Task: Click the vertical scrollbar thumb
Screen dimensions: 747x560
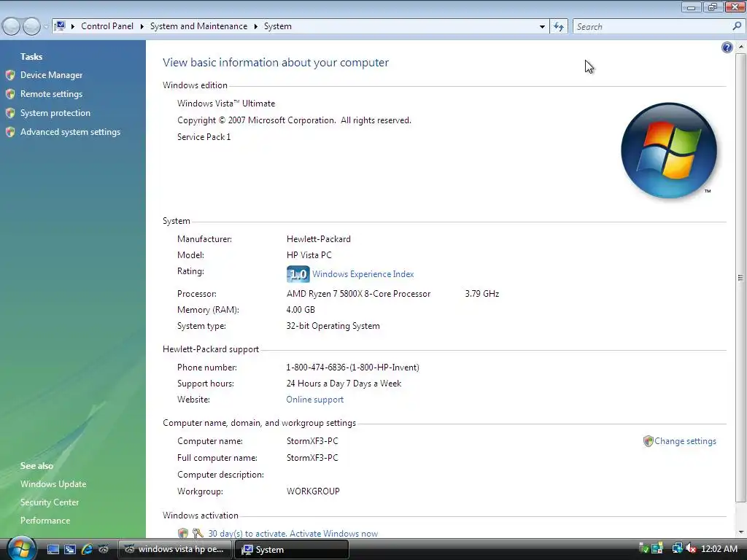Action: (x=741, y=278)
